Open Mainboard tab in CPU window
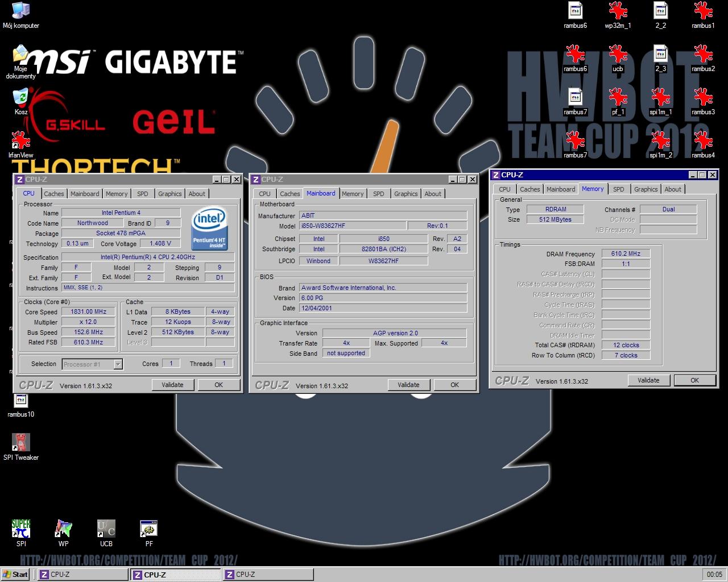The height and width of the screenshot is (582, 728). click(85, 194)
